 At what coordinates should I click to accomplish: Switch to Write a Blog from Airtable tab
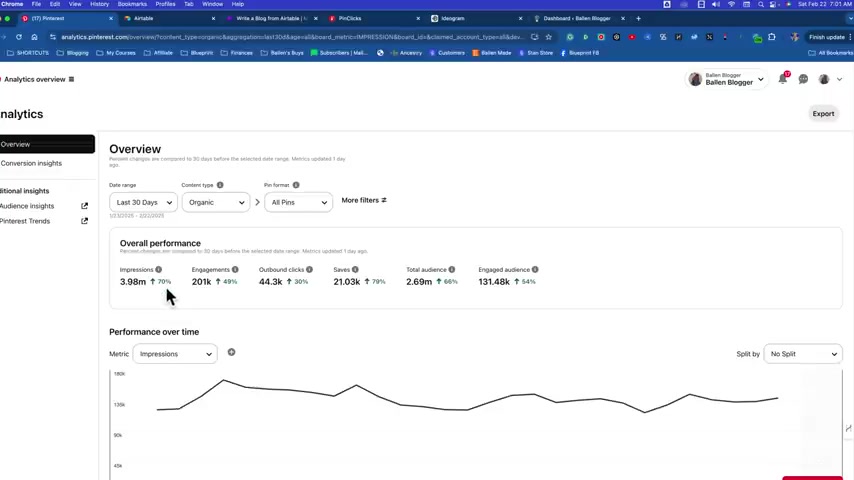(271, 19)
